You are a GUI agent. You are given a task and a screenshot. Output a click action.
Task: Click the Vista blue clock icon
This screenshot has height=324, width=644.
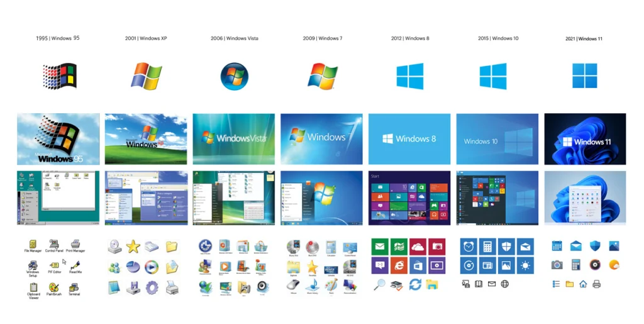point(205,246)
